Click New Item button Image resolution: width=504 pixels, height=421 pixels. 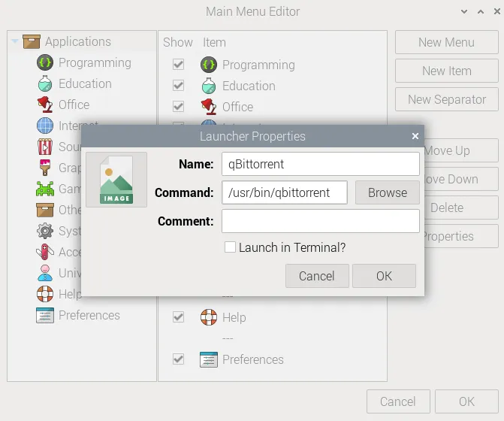coord(446,71)
